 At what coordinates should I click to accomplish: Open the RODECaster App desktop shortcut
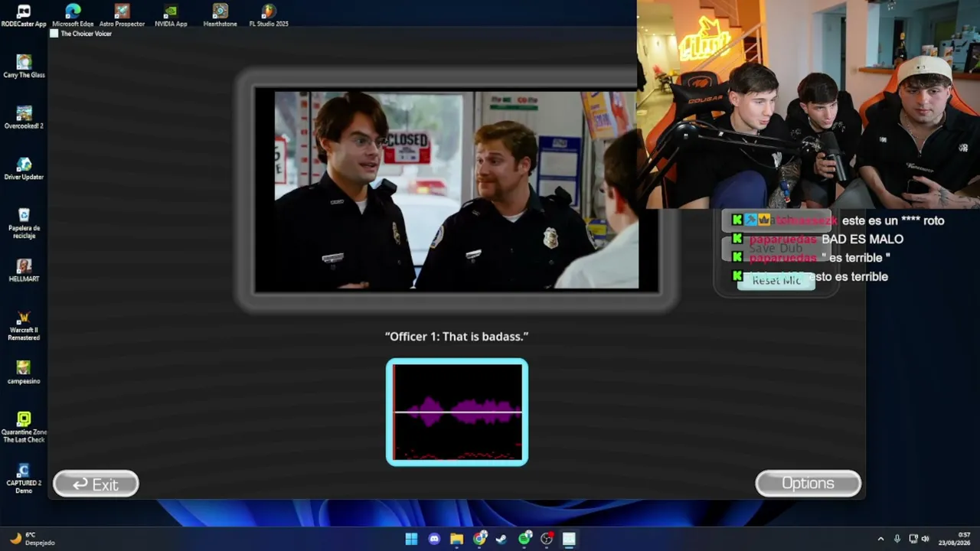click(24, 15)
